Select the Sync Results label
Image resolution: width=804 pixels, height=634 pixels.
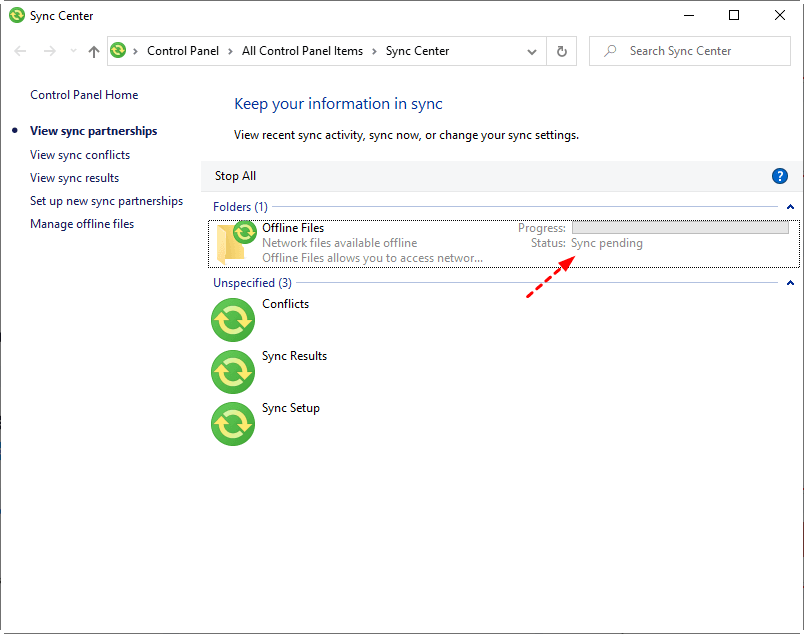pyautogui.click(x=294, y=356)
